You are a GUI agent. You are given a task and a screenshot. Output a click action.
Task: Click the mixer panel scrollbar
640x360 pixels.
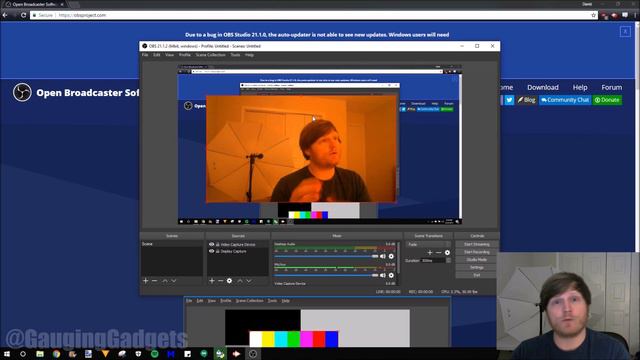click(x=399, y=258)
